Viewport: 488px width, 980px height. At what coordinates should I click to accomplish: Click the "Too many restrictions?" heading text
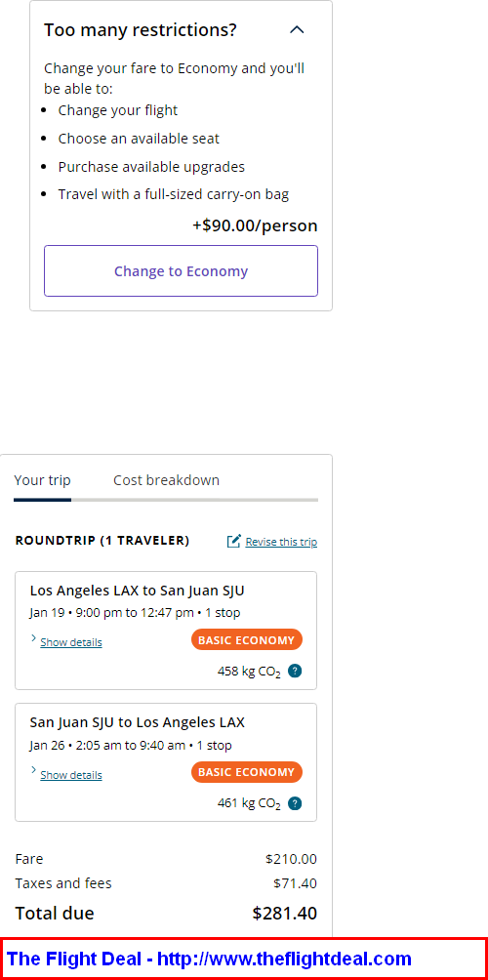tap(141, 30)
